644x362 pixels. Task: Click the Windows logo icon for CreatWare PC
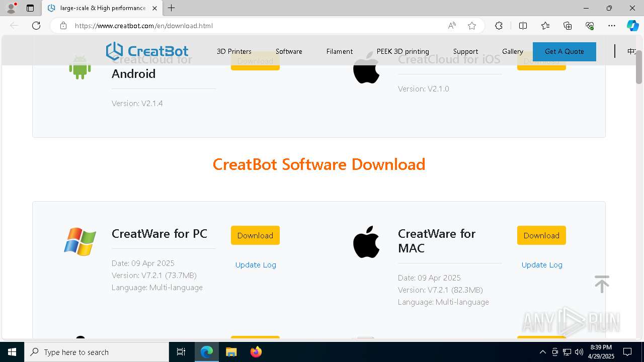[x=80, y=242]
